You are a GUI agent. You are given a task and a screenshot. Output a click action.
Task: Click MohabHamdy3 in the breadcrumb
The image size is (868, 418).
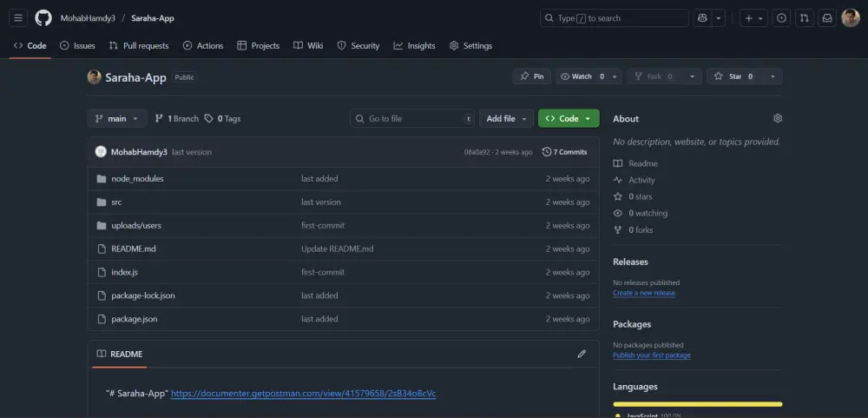pos(88,17)
